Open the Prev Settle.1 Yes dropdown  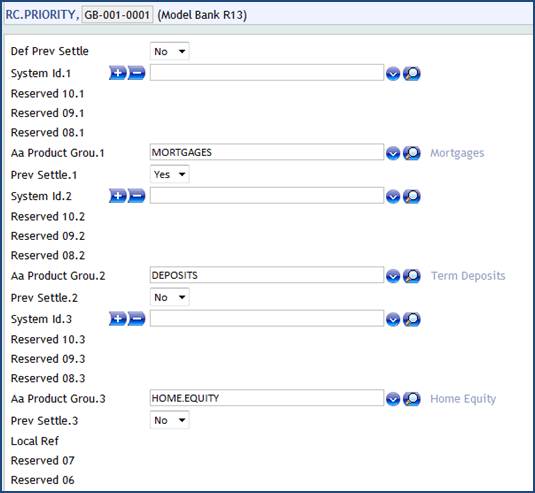click(x=170, y=174)
